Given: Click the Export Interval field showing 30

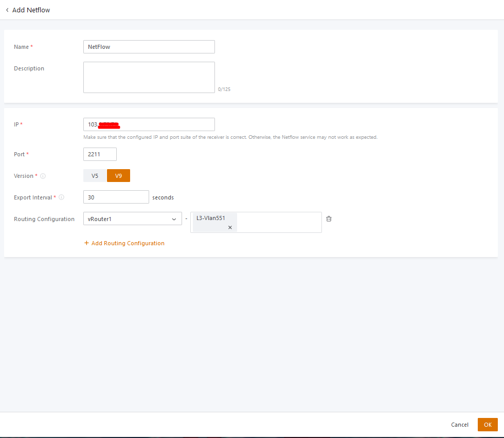Looking at the screenshot, I should pyautogui.click(x=116, y=197).
